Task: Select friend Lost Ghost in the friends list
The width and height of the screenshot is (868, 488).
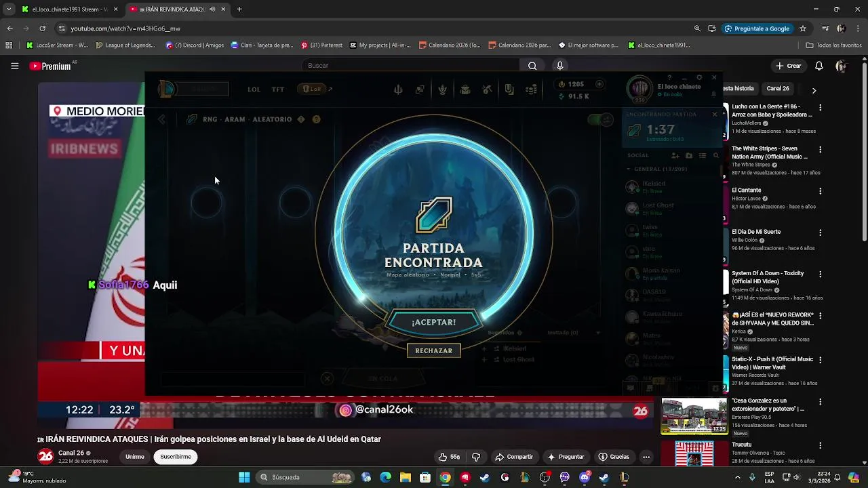Action: (671, 208)
